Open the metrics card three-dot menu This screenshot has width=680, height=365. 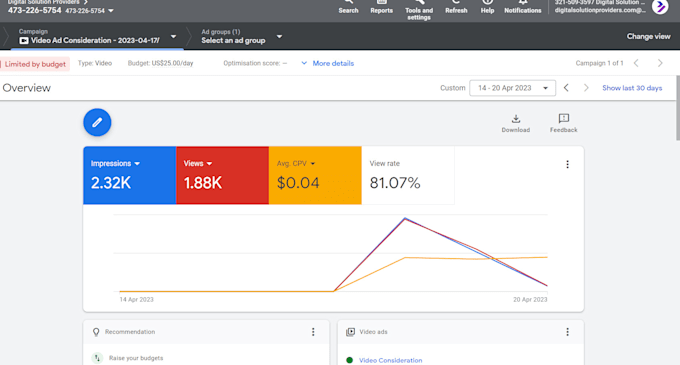[567, 164]
